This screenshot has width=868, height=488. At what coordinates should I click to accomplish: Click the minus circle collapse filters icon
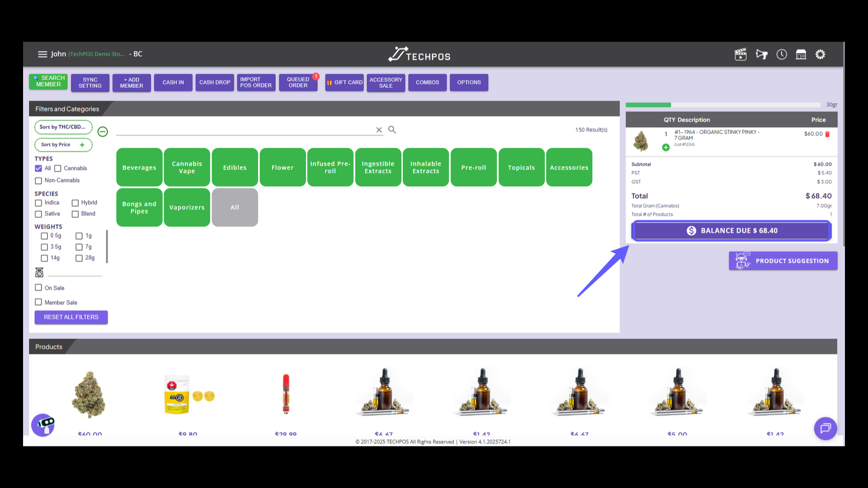[103, 131]
